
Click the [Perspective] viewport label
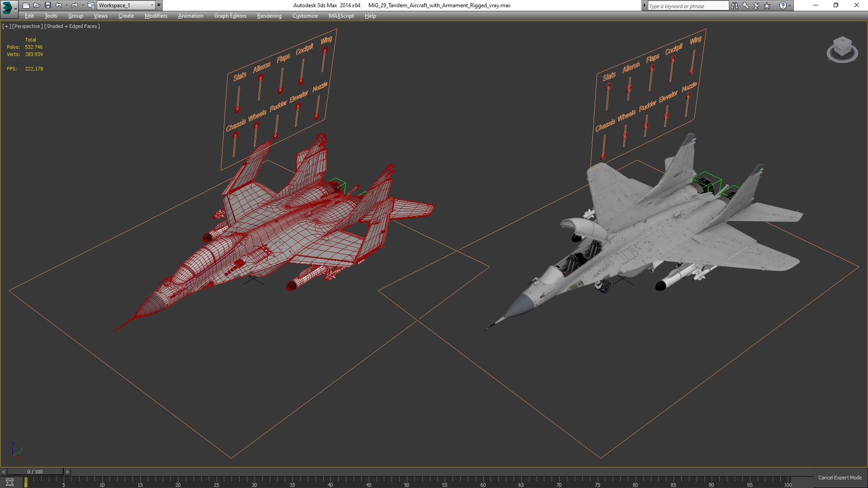28,26
